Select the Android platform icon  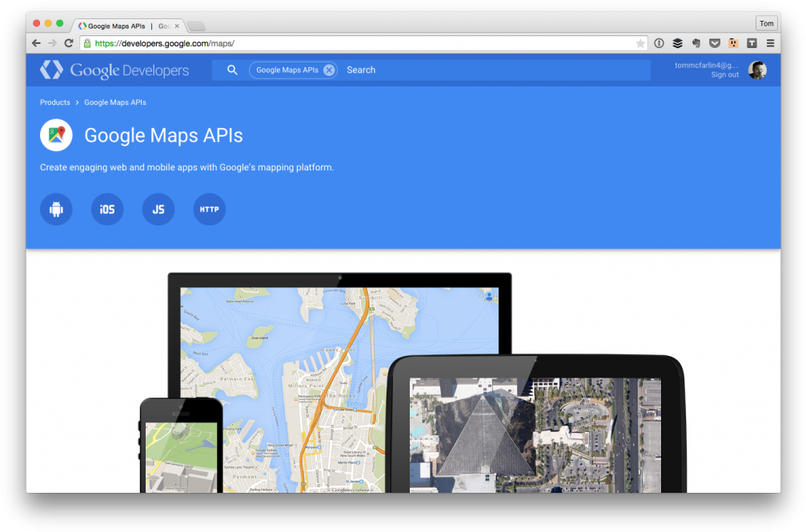56,209
